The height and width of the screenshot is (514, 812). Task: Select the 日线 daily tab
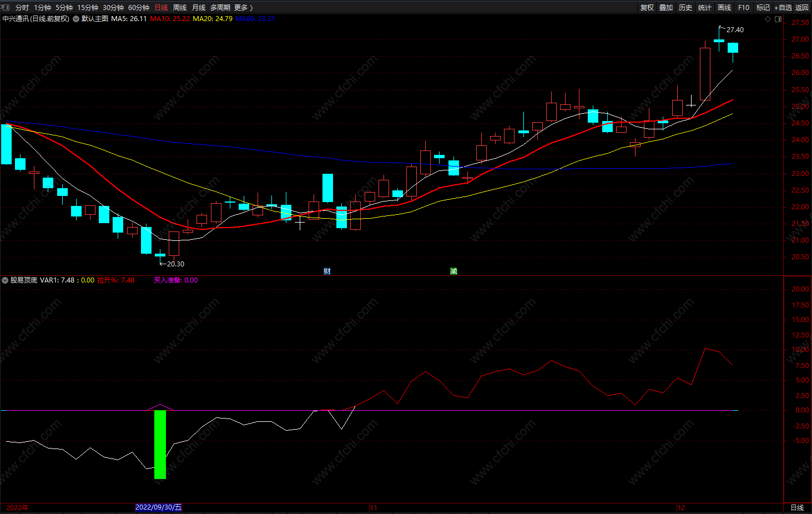click(x=161, y=7)
